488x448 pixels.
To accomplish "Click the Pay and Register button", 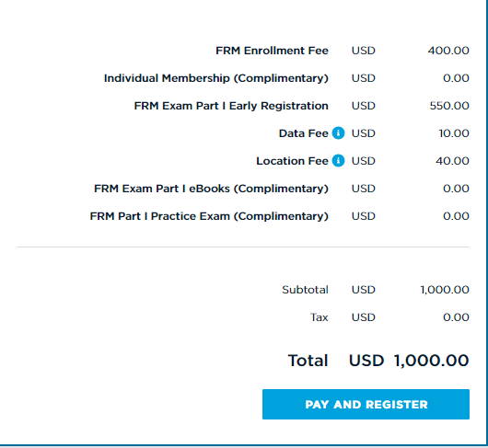I will pos(366,404).
